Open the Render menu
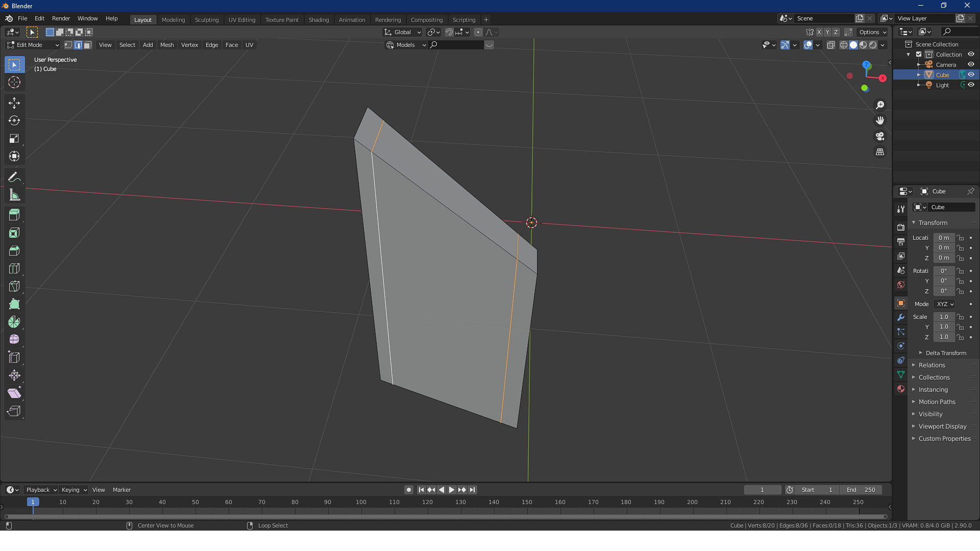 click(61, 18)
